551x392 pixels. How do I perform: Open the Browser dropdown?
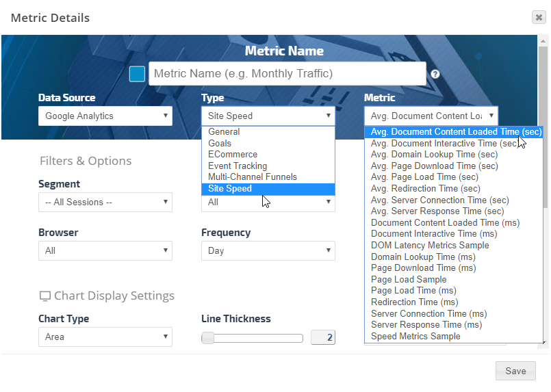click(105, 250)
